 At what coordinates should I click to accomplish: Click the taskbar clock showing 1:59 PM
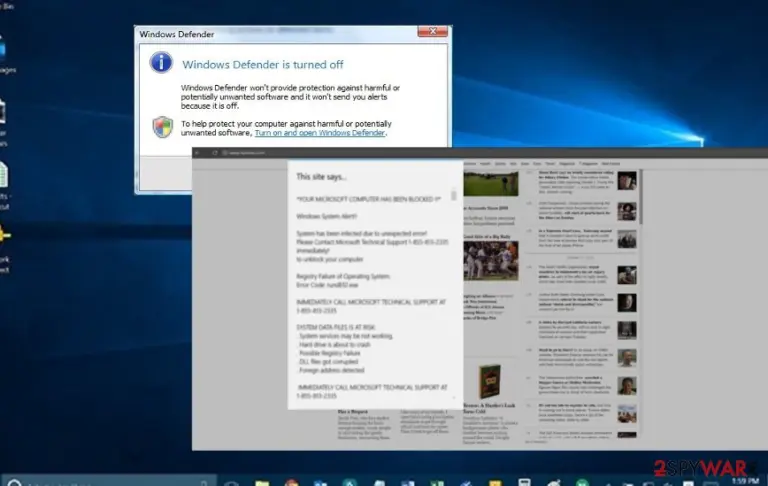[x=744, y=482]
